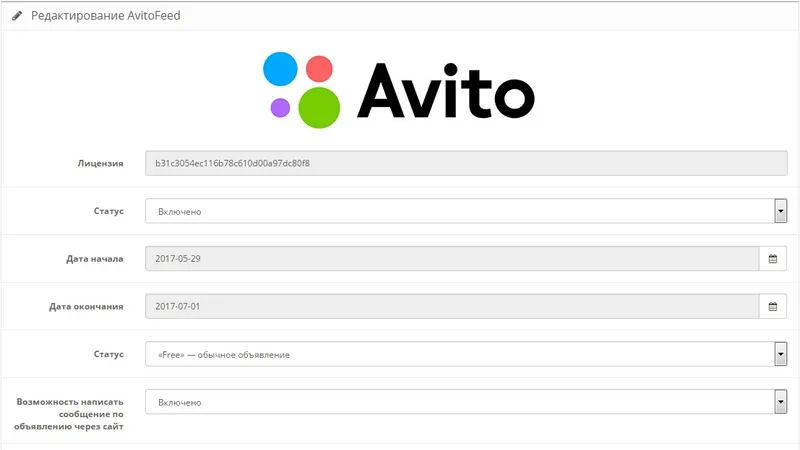Open the first Статус dropdown showing Включено
This screenshot has width=800, height=450.
[x=466, y=211]
